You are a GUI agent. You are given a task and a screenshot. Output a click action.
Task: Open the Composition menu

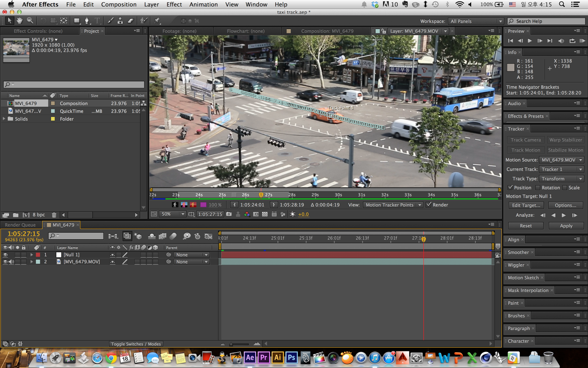pyautogui.click(x=119, y=4)
